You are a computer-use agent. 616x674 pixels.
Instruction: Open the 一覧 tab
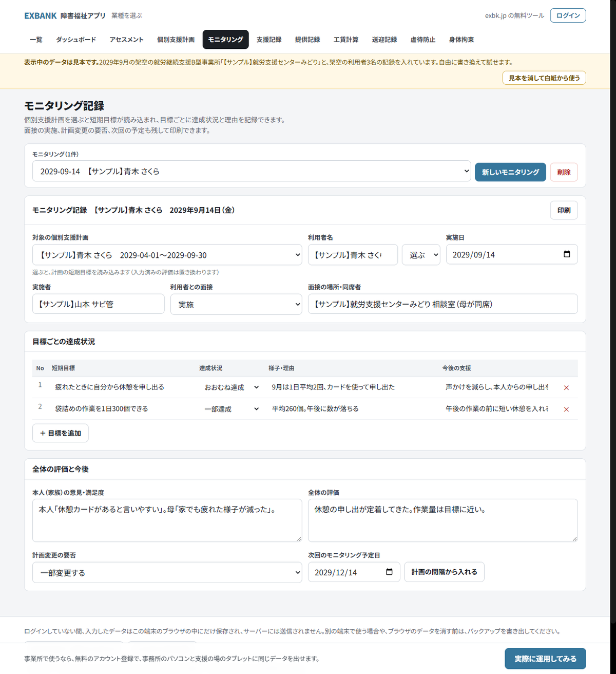(x=36, y=40)
